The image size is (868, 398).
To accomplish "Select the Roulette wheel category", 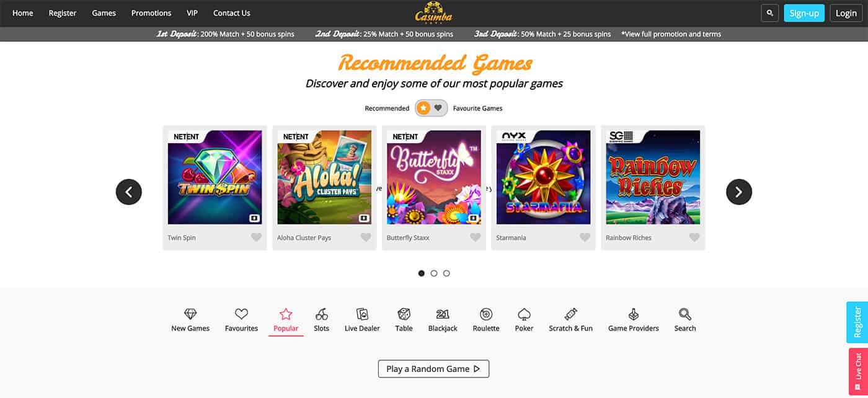I will click(486, 314).
